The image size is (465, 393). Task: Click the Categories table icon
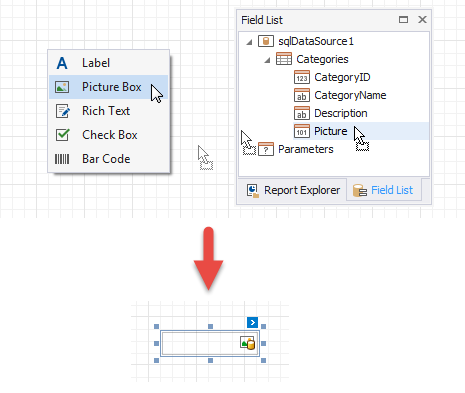tap(284, 59)
